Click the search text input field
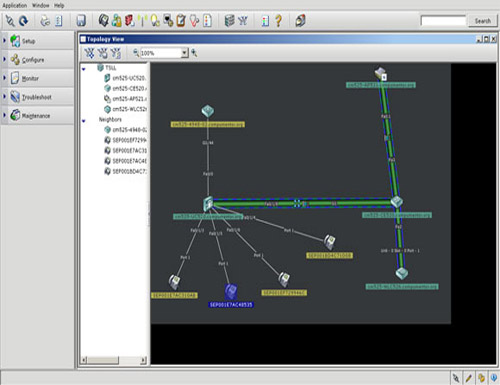Viewport: 500px width, 385px height. (x=443, y=21)
